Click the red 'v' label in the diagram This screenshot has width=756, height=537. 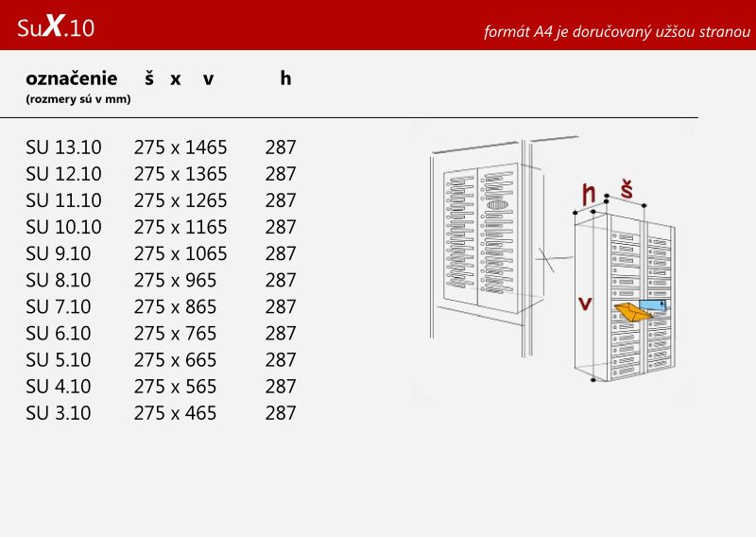(x=585, y=303)
